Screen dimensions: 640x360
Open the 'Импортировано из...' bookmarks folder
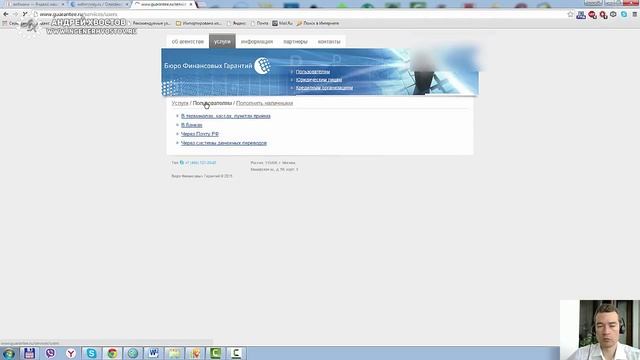coord(198,23)
